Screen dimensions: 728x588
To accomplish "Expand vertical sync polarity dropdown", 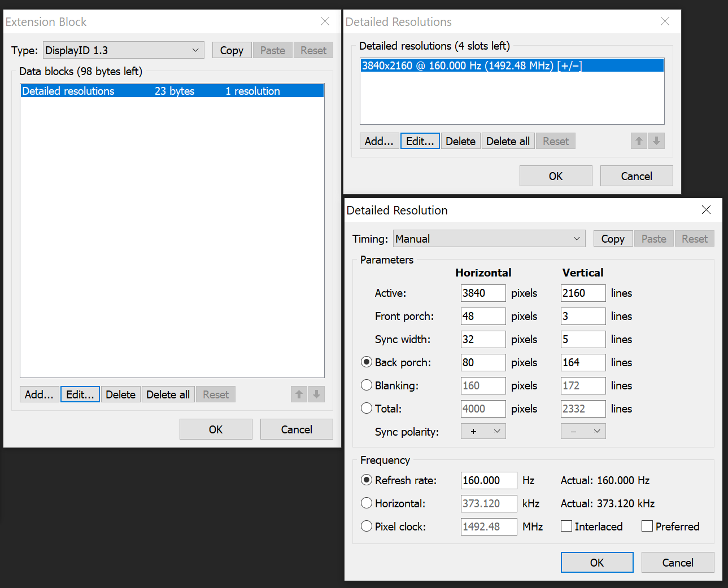I will click(x=583, y=432).
